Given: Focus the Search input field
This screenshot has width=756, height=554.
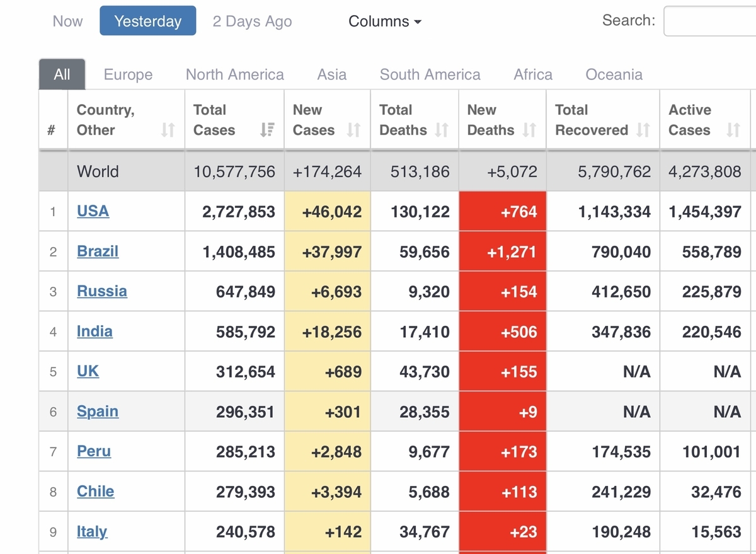Looking at the screenshot, I should 710,21.
